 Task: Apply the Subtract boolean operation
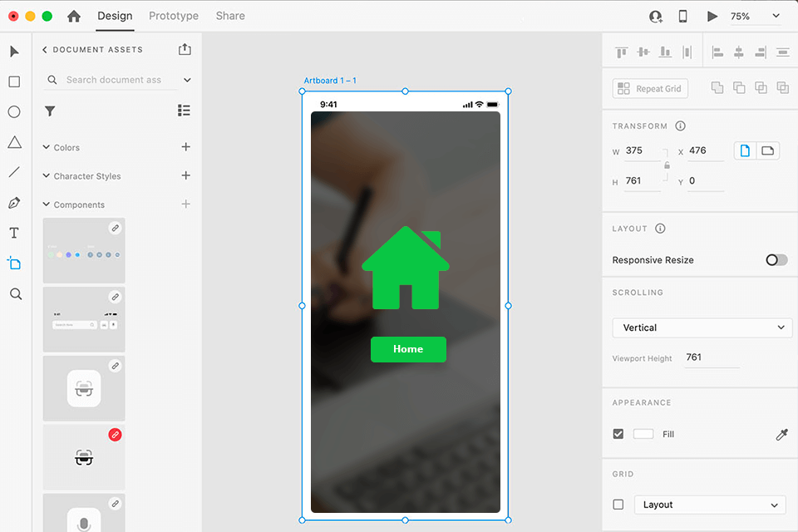point(739,87)
